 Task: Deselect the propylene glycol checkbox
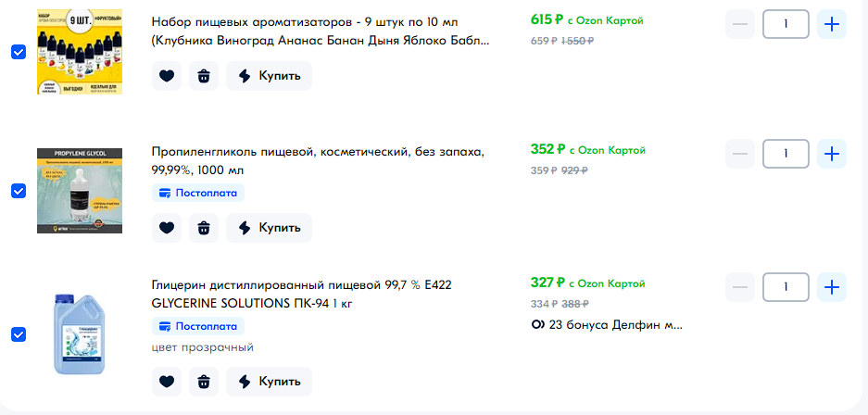(x=19, y=191)
